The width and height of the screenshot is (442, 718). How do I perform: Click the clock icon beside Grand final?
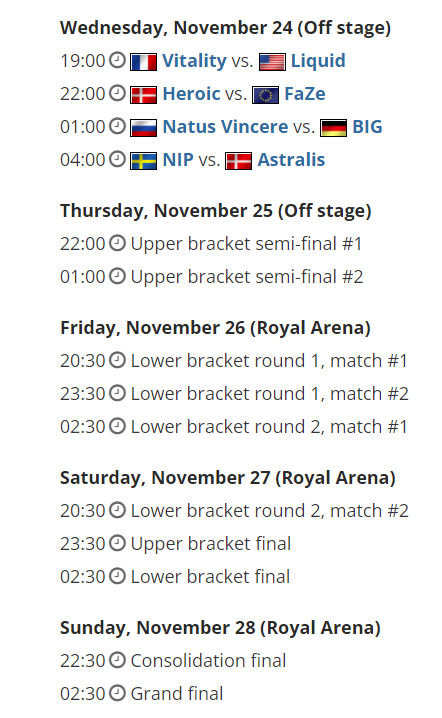tap(117, 693)
